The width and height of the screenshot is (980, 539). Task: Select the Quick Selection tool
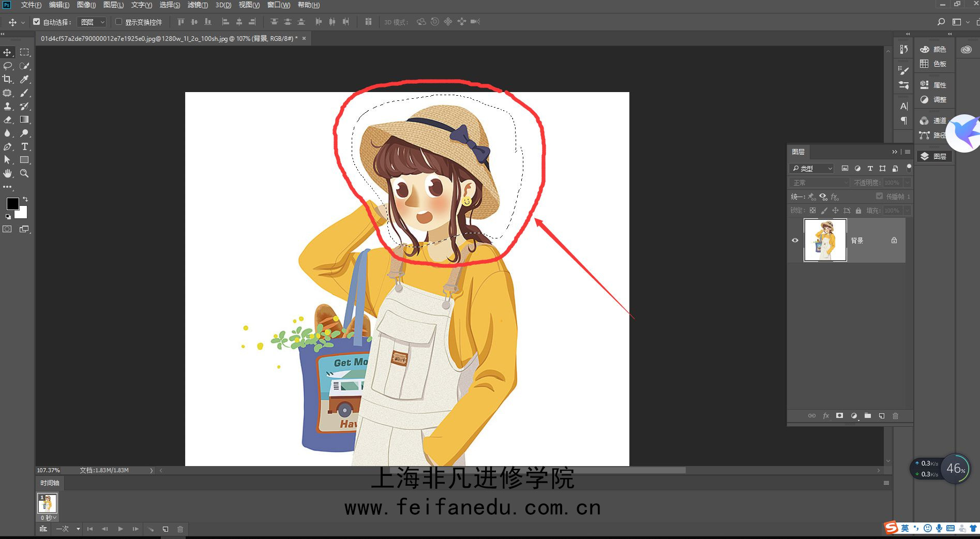point(24,66)
